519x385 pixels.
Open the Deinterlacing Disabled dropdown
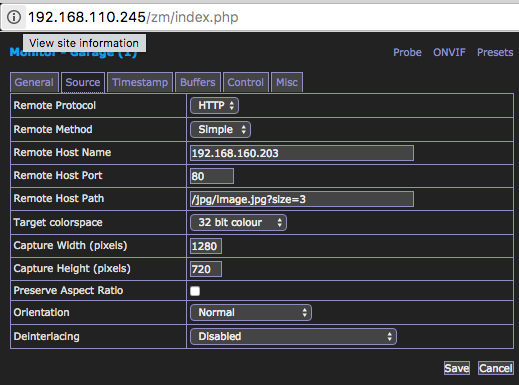(x=293, y=336)
